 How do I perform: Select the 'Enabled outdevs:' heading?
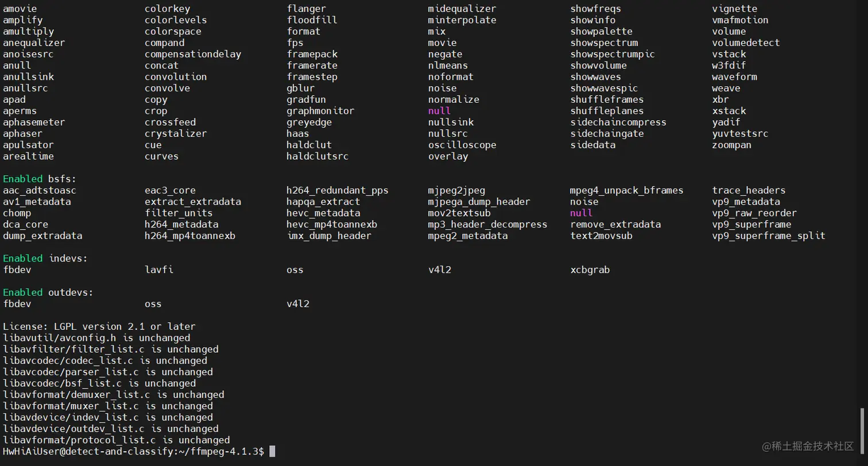[48, 292]
